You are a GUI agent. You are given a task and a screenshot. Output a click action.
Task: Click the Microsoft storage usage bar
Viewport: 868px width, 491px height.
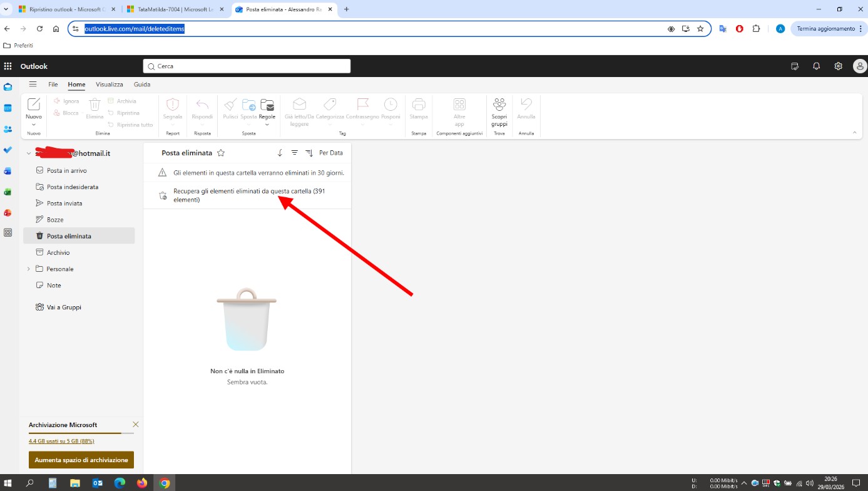pyautogui.click(x=81, y=433)
